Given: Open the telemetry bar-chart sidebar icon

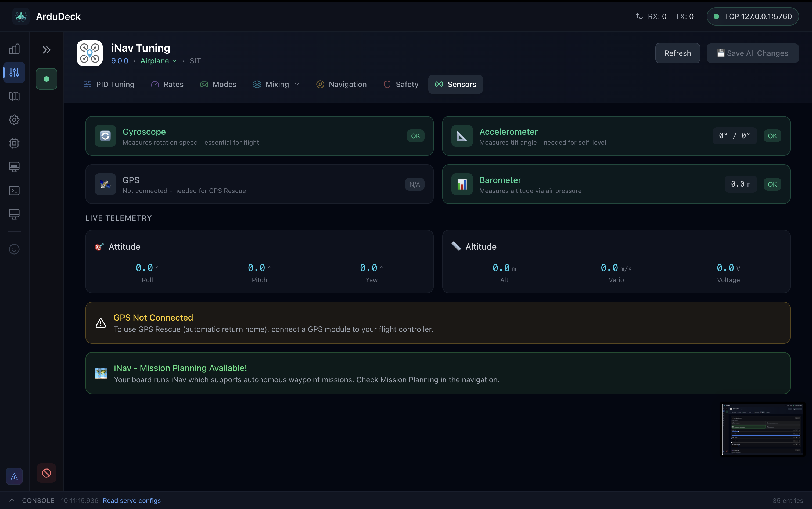Looking at the screenshot, I should pos(14,49).
